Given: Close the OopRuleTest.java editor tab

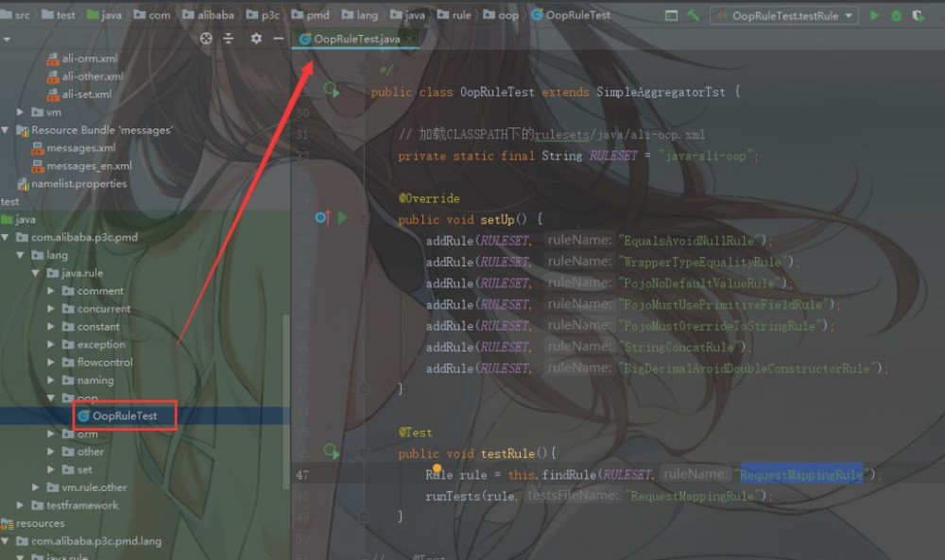Looking at the screenshot, I should click(x=409, y=39).
